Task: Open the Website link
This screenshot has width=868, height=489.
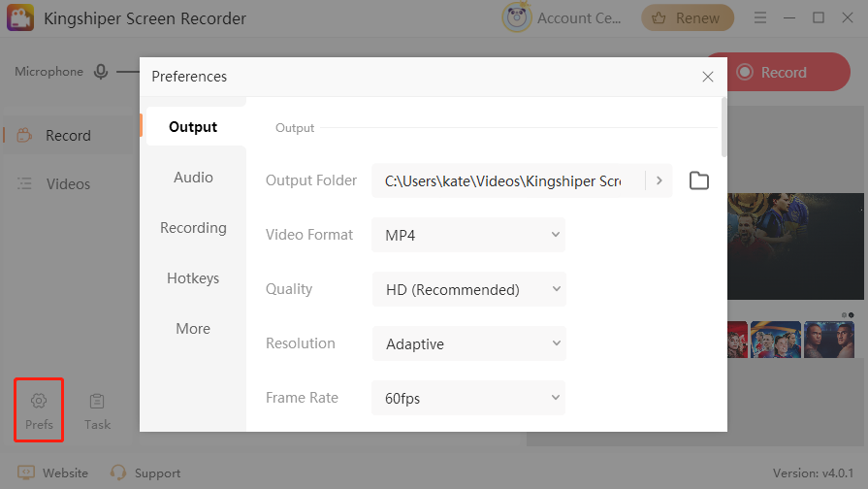Action: pyautogui.click(x=53, y=473)
